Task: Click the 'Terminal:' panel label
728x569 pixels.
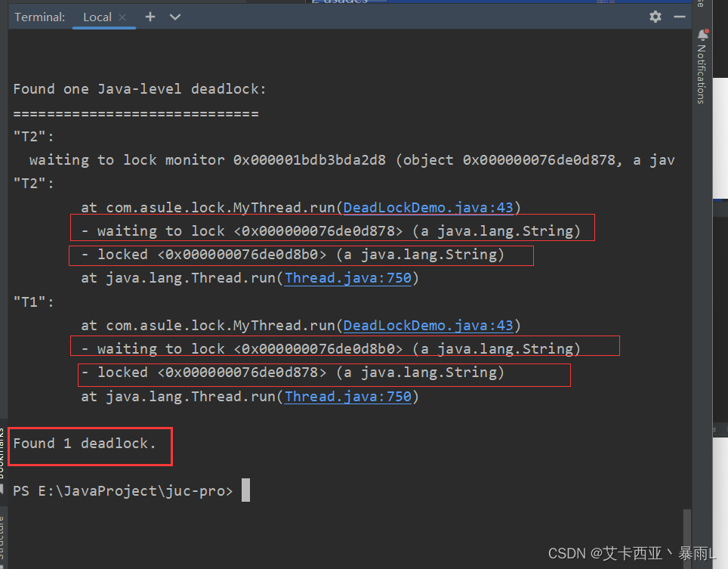Action: coord(40,17)
